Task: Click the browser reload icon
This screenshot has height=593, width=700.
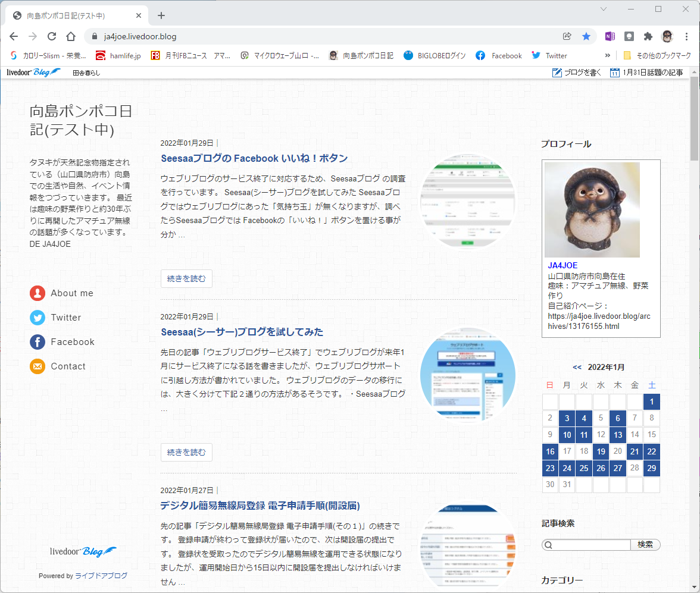Action: click(52, 37)
